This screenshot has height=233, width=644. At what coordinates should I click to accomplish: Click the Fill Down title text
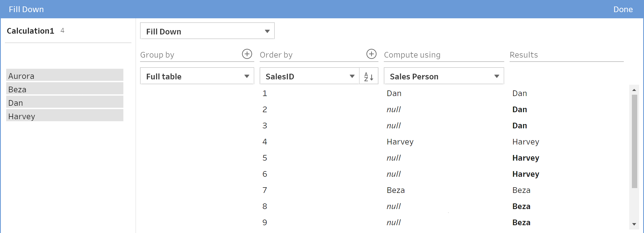(26, 9)
